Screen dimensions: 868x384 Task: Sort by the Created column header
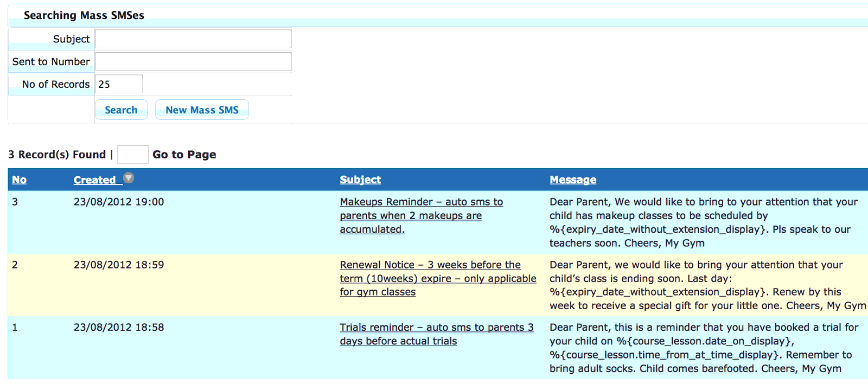click(94, 180)
